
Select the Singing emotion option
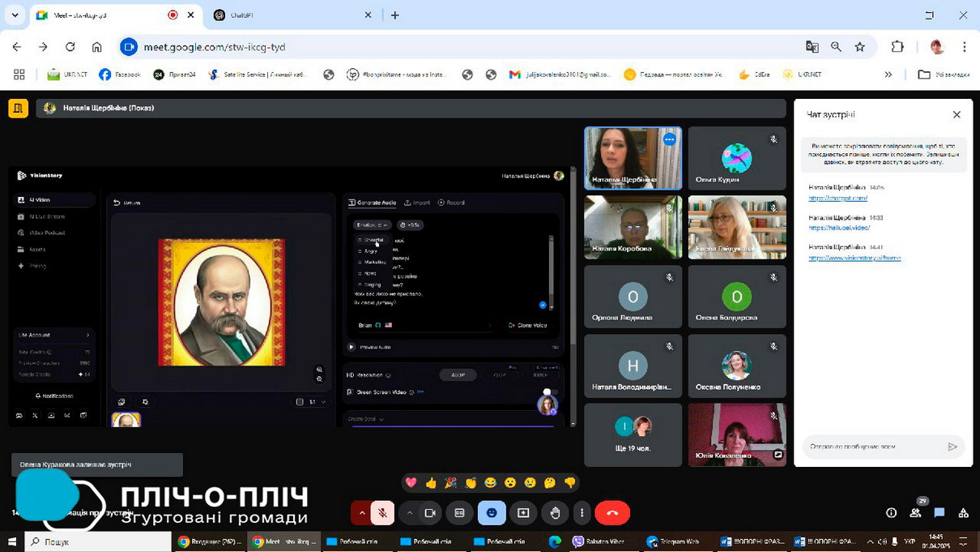[370, 285]
